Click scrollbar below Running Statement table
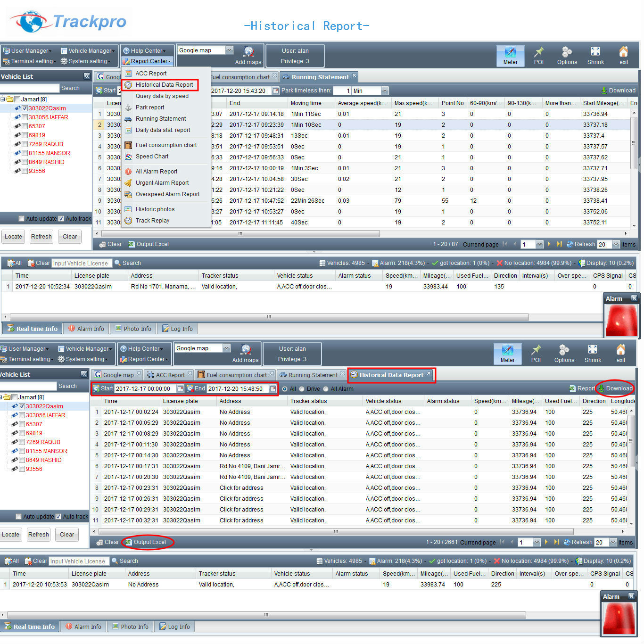Image resolution: width=644 pixels, height=644 pixels. tap(240, 234)
